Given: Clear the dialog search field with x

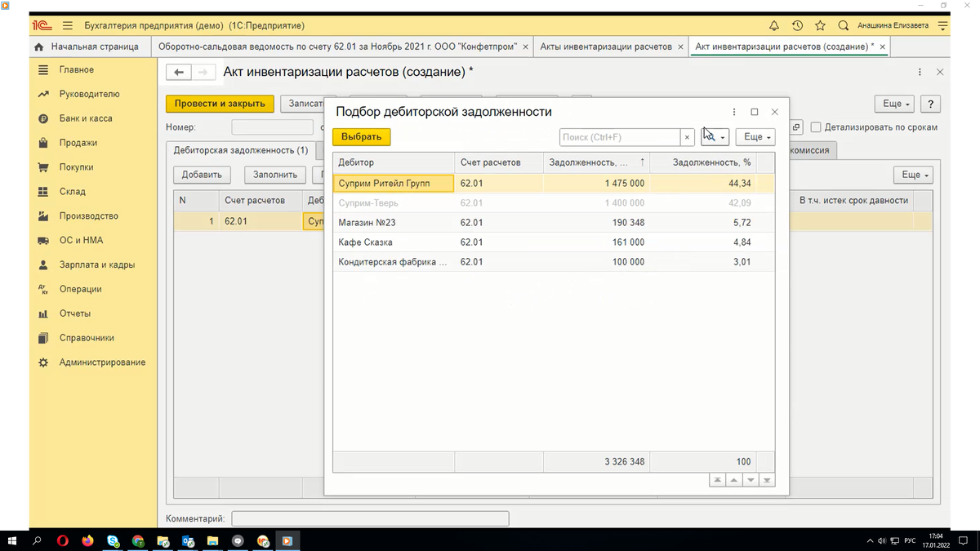Looking at the screenshot, I should [x=688, y=137].
